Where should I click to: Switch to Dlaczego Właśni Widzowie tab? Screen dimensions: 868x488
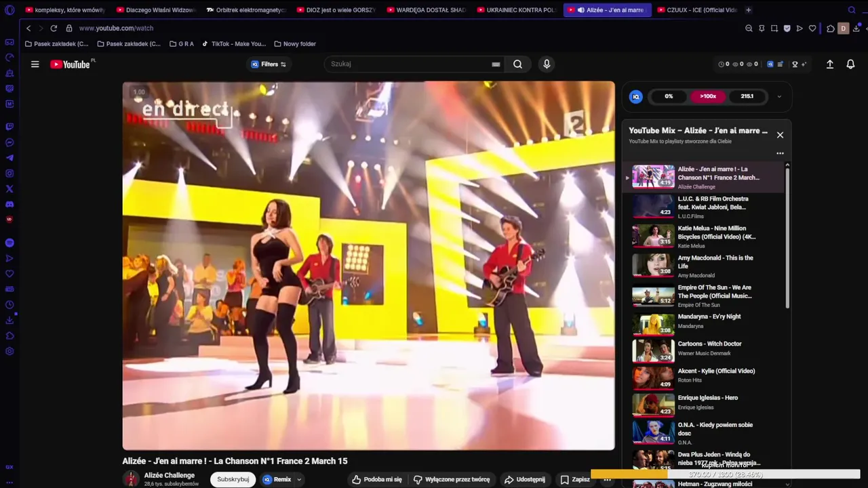click(155, 10)
